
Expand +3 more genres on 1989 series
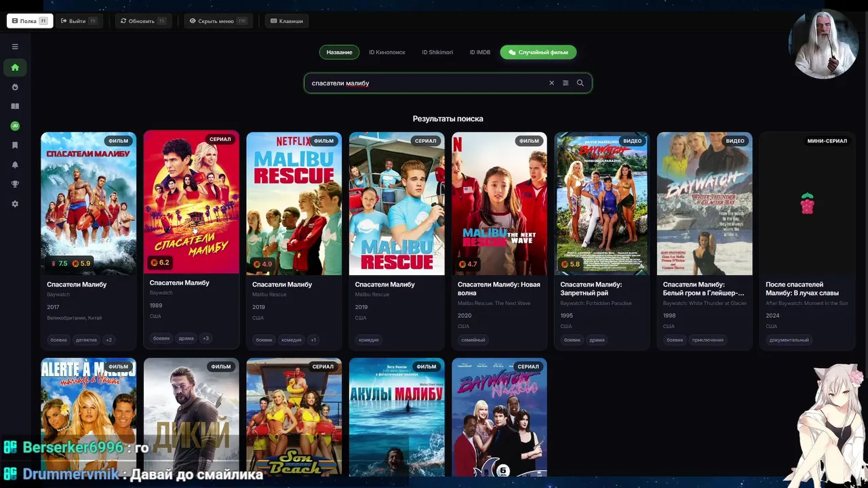205,338
